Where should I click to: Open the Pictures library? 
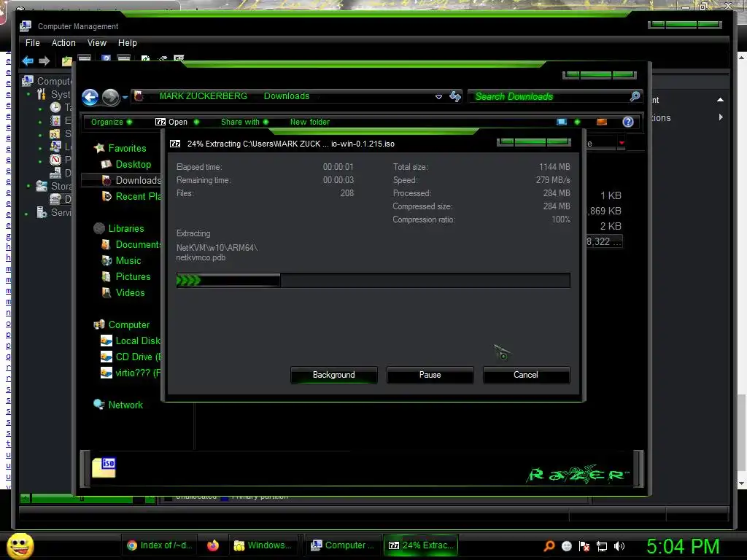[126, 276]
